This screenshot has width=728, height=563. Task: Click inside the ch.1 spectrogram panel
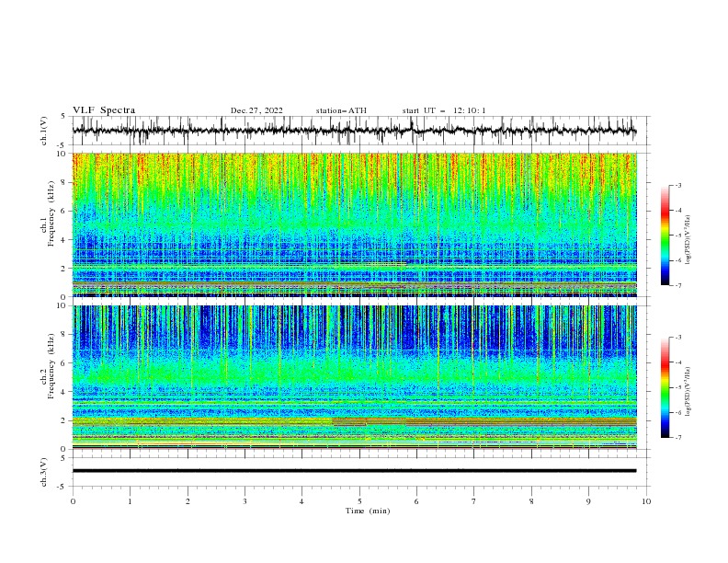(354, 224)
